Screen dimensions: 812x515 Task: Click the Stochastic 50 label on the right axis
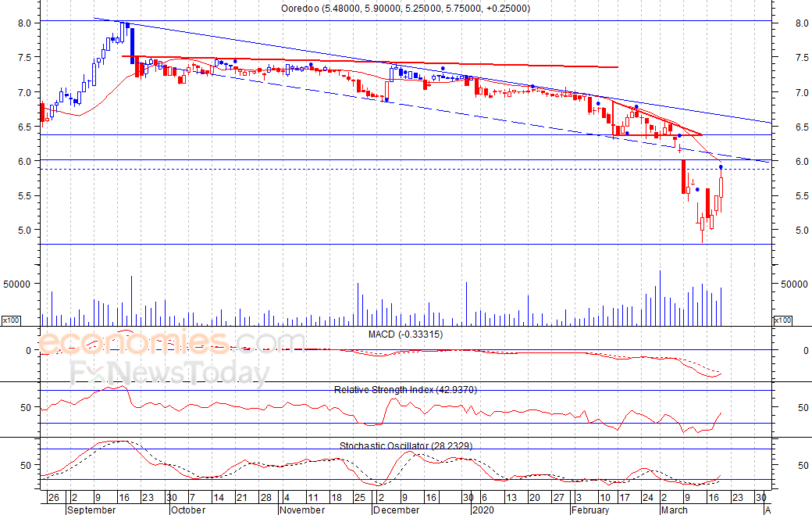(803, 465)
